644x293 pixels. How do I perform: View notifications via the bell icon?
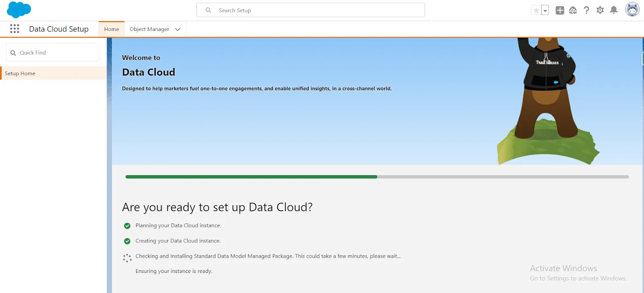[614, 10]
